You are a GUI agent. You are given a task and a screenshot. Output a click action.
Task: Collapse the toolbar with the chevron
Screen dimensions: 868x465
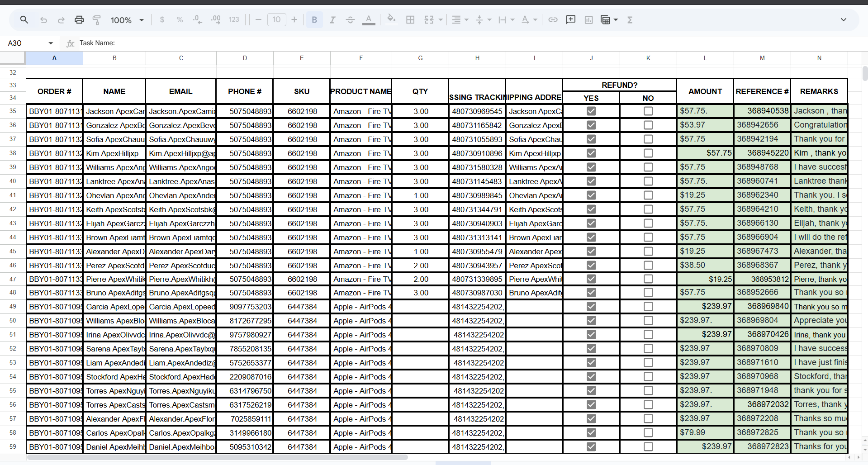coord(844,20)
